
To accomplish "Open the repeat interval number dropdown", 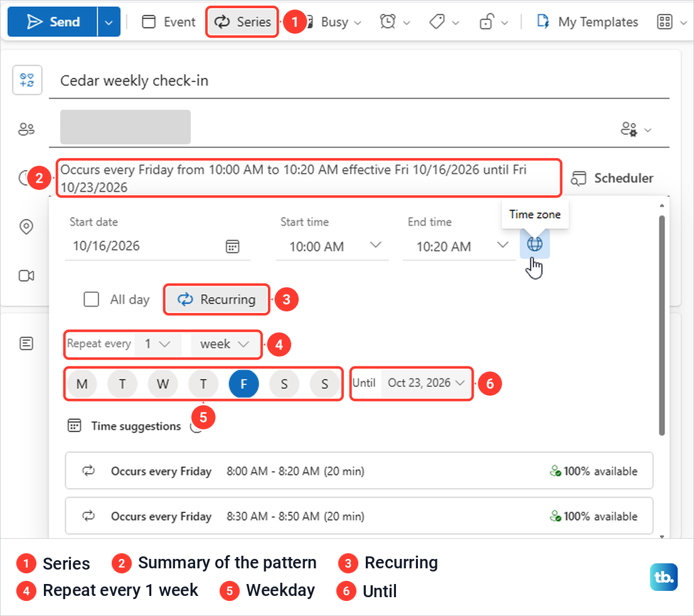I will click(x=157, y=344).
